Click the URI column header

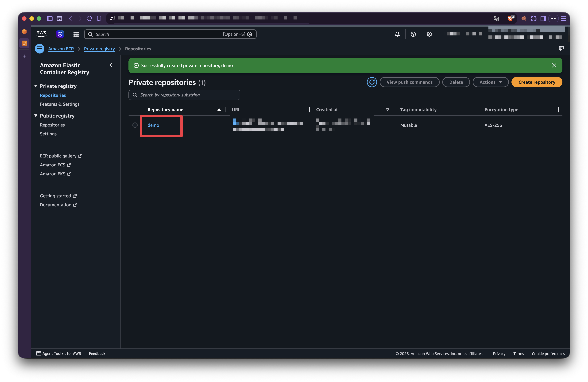(236, 110)
